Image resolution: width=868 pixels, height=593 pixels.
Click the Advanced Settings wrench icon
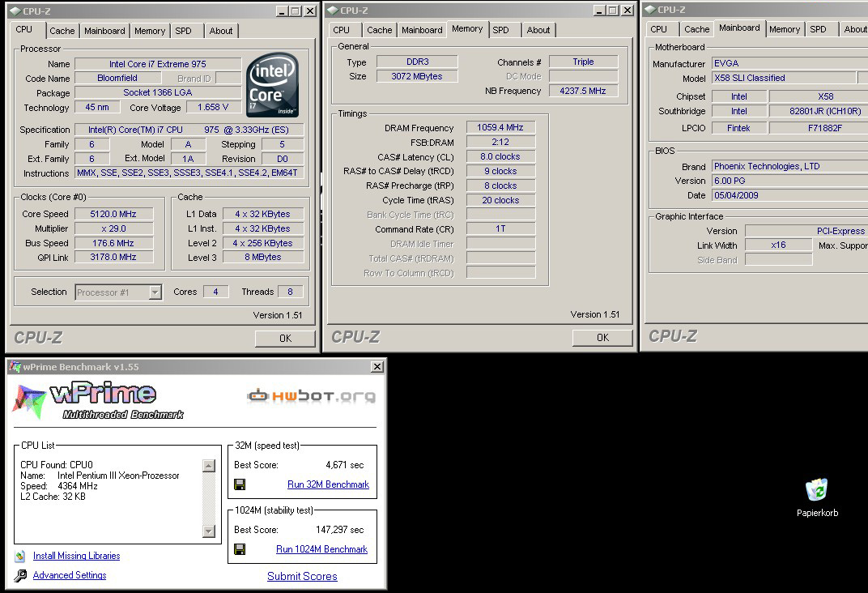20,576
